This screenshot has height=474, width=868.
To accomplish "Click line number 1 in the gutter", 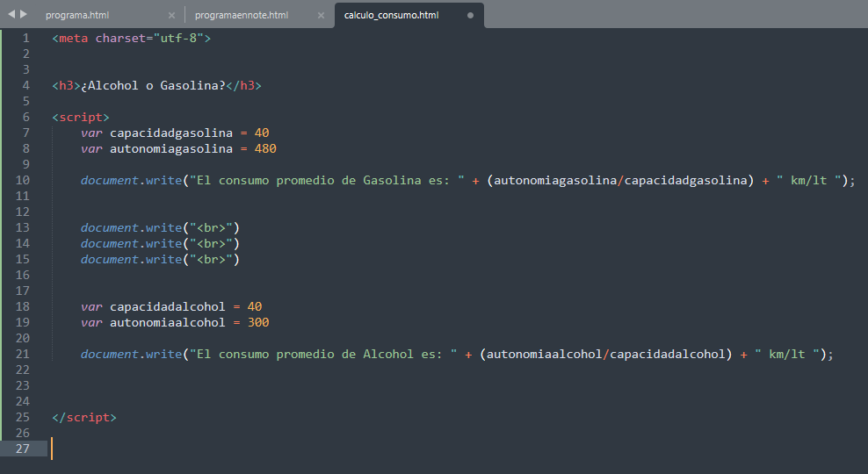I will (x=26, y=38).
